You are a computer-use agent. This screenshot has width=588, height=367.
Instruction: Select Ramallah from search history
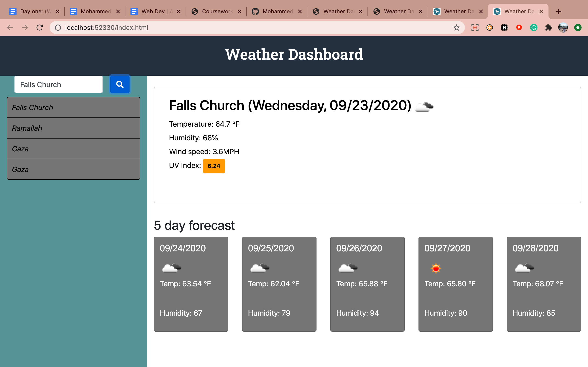(73, 128)
